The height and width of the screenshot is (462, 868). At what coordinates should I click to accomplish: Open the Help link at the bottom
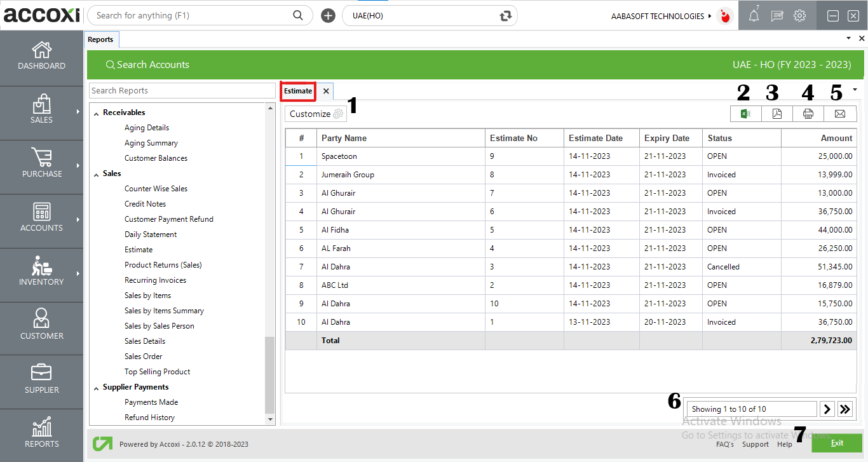coord(785,444)
